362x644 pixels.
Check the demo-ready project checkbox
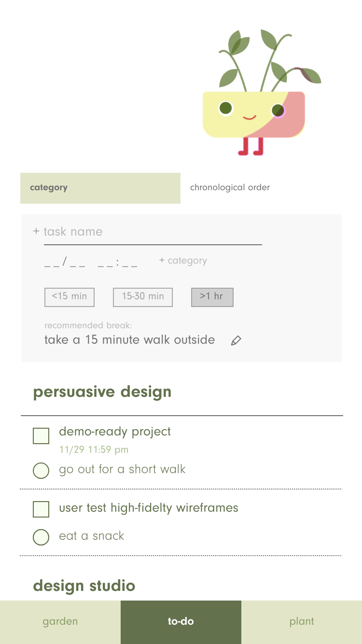(41, 435)
